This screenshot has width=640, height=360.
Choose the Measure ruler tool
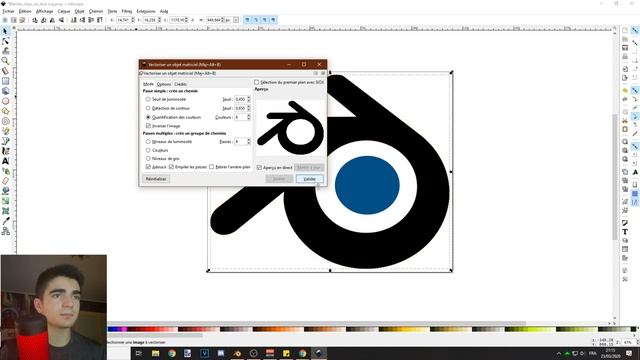(x=5, y=71)
